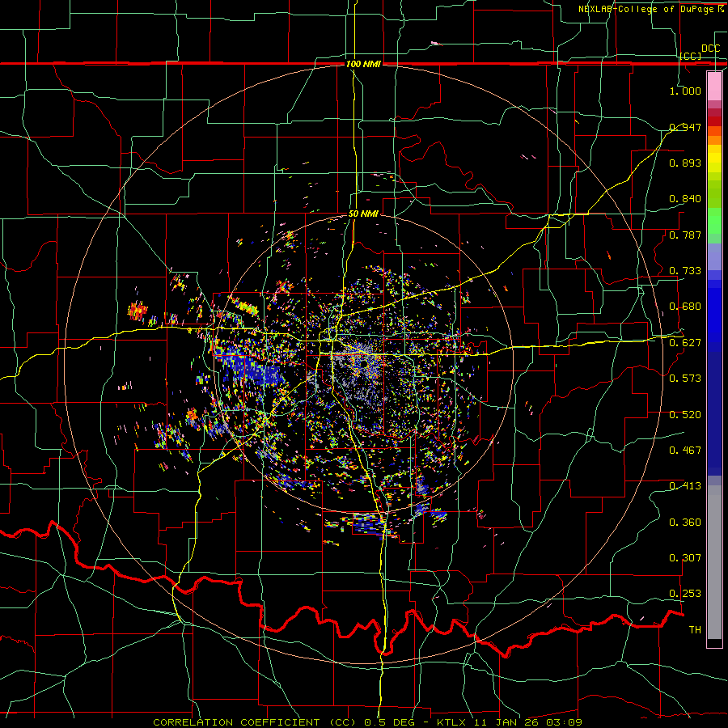This screenshot has width=728, height=728.
Task: Pick the pink segment of the color bar
Action: (714, 86)
